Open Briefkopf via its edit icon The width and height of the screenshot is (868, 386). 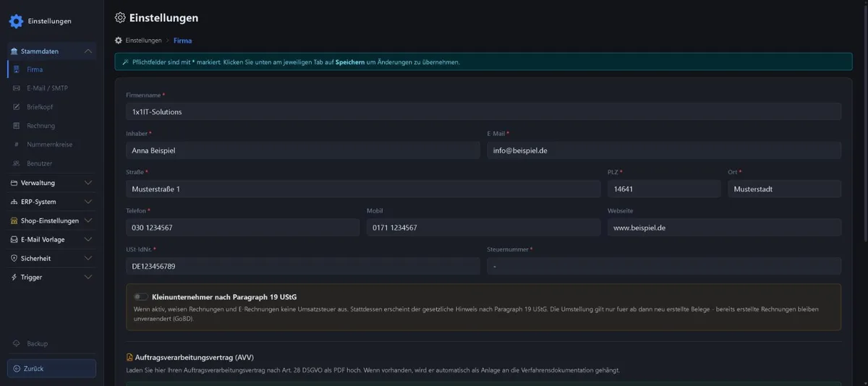(x=17, y=107)
